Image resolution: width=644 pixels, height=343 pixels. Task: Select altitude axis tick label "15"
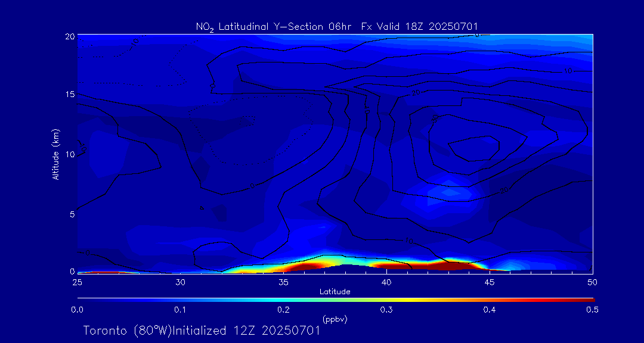click(x=69, y=94)
